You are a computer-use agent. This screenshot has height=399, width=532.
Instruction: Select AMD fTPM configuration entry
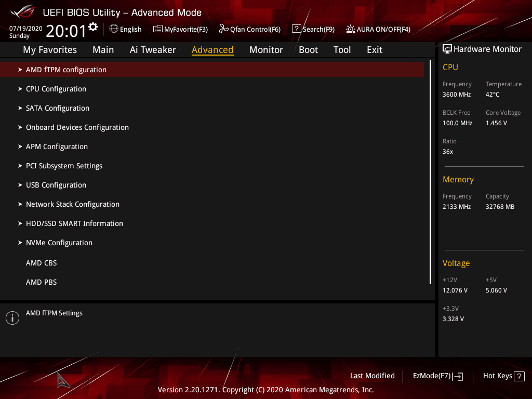pos(212,70)
